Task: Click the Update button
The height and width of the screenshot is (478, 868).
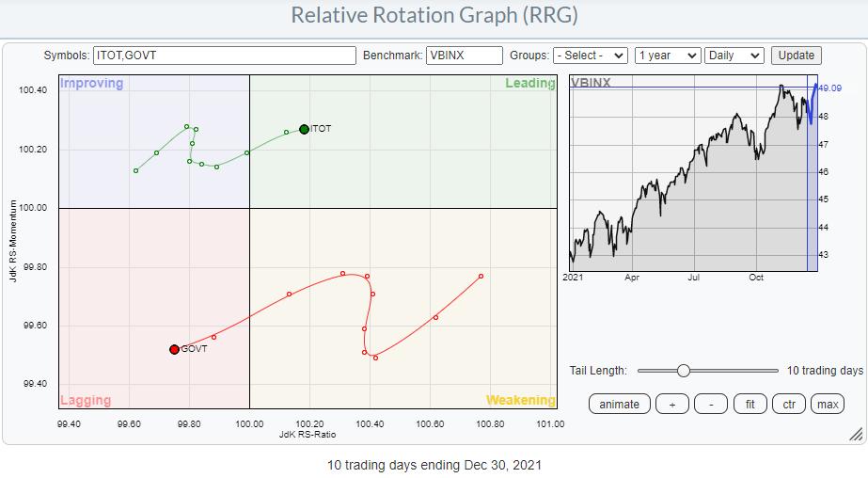Action: pyautogui.click(x=796, y=56)
